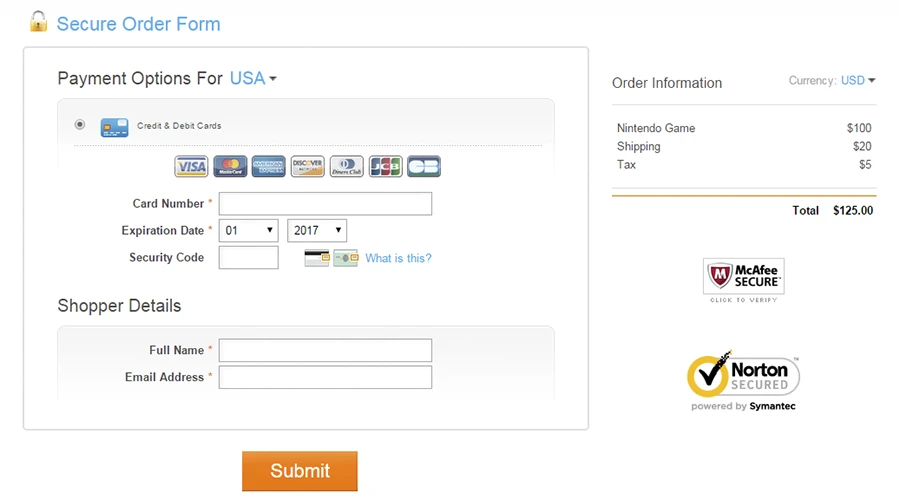Viewport: 900px width, 500px height.
Task: Open the Norton Secured seal
Action: [x=743, y=380]
